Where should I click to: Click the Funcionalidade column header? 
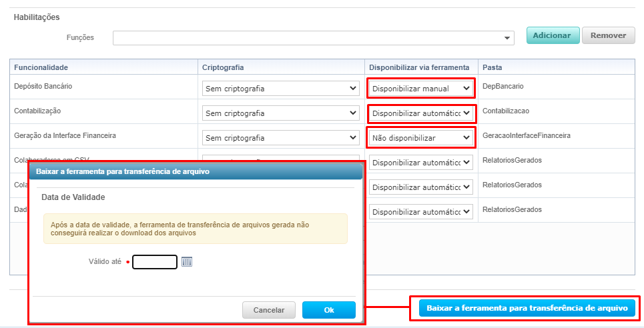(x=41, y=67)
